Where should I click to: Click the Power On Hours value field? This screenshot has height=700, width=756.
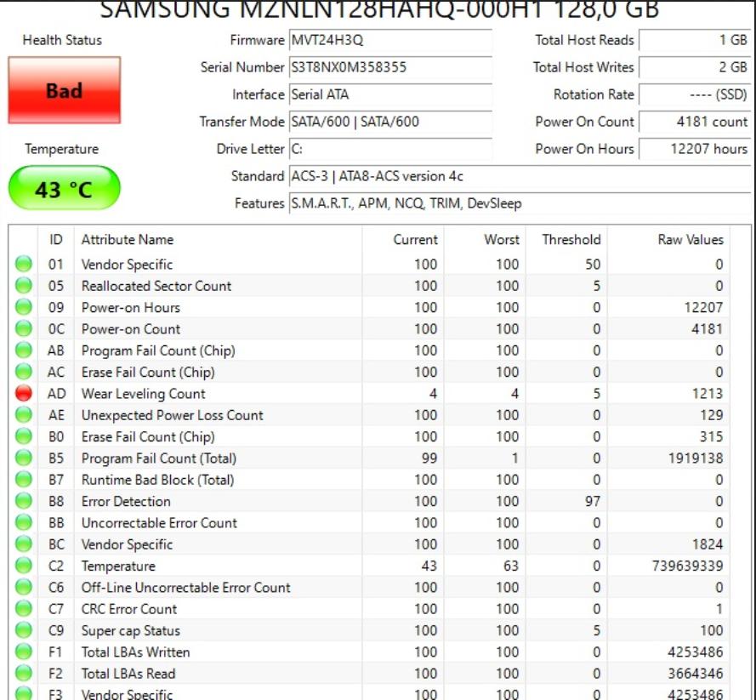click(695, 149)
